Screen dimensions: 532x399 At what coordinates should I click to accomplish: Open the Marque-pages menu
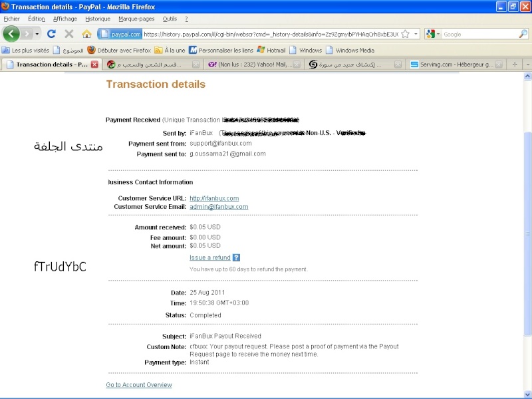coord(136,19)
